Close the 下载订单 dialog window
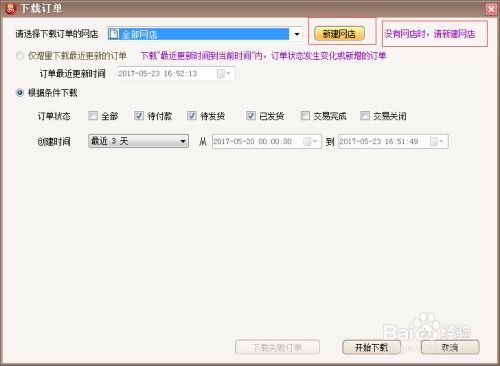Viewport: 500px width, 366px height. coord(491,9)
